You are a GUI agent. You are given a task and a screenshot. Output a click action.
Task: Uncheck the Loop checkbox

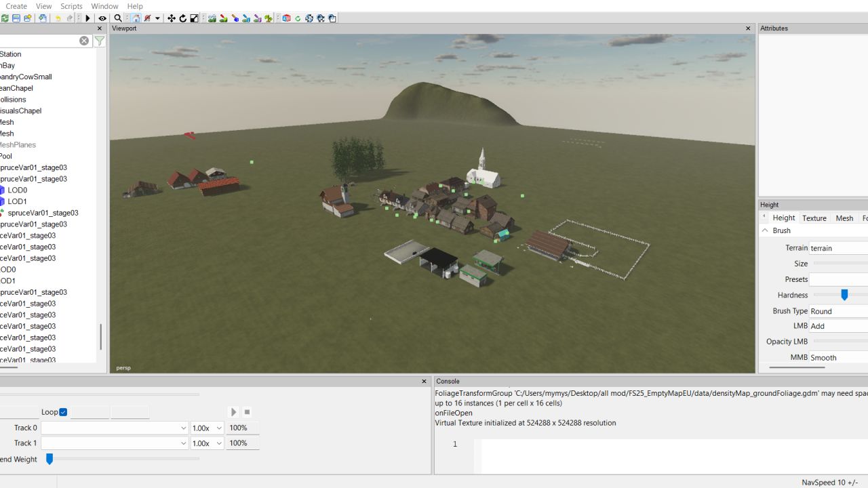pos(63,412)
